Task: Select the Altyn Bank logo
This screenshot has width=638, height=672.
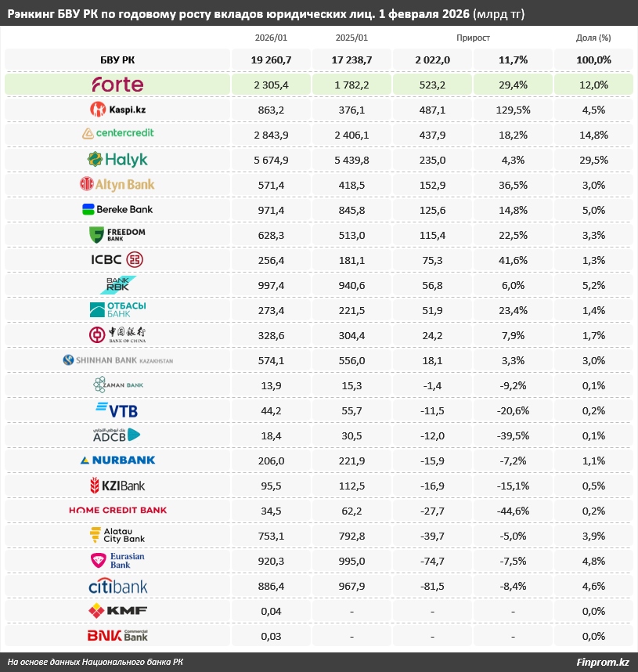Action: point(117,185)
